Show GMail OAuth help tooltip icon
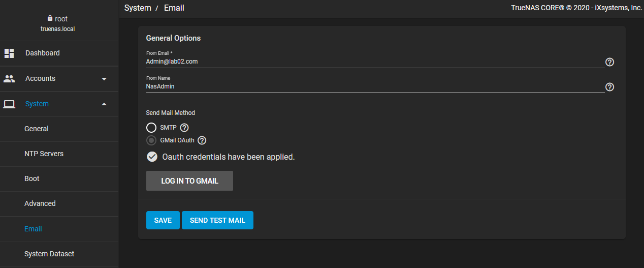The height and width of the screenshot is (268, 644). [202, 140]
